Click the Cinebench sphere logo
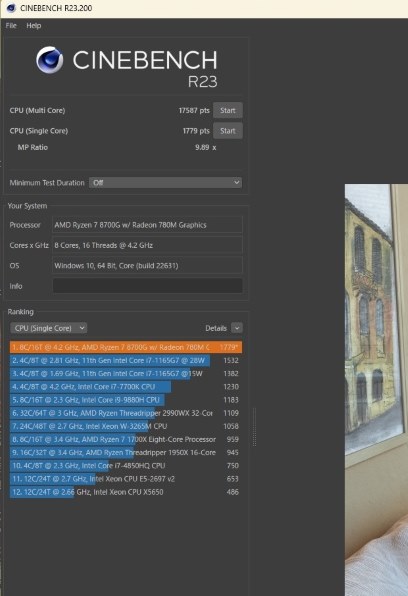 [x=49, y=60]
